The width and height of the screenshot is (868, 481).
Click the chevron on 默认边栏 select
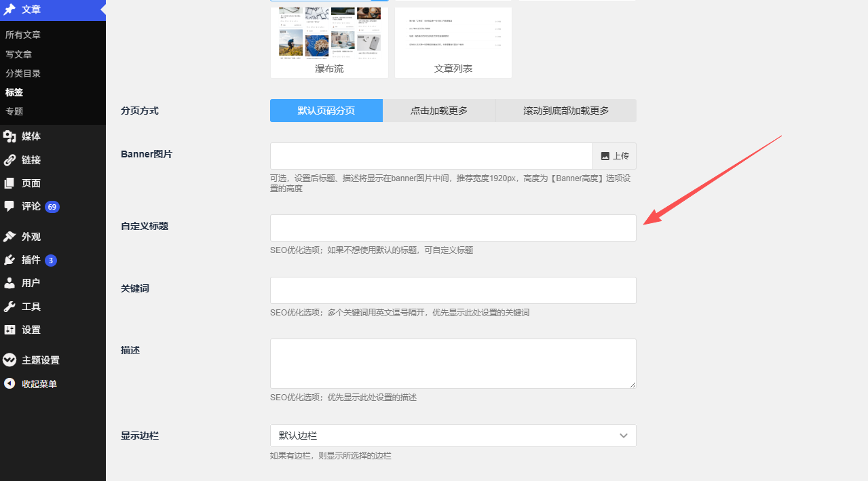[x=624, y=436]
